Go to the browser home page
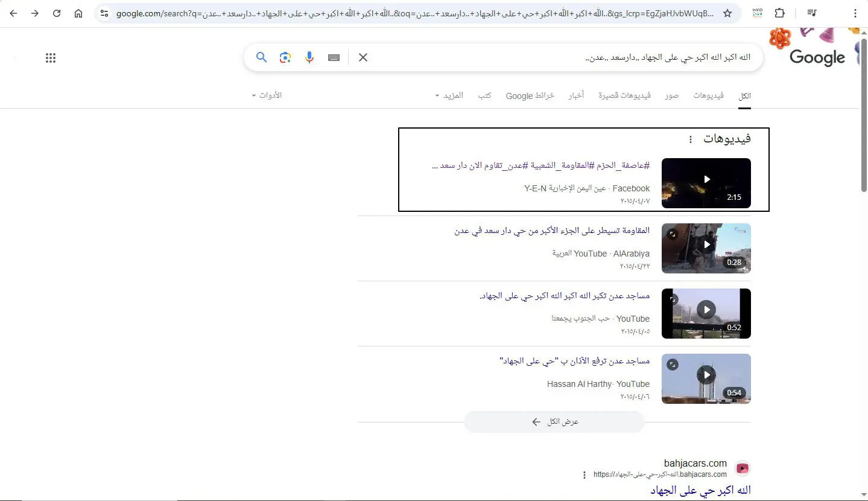The image size is (868, 501). 78,13
